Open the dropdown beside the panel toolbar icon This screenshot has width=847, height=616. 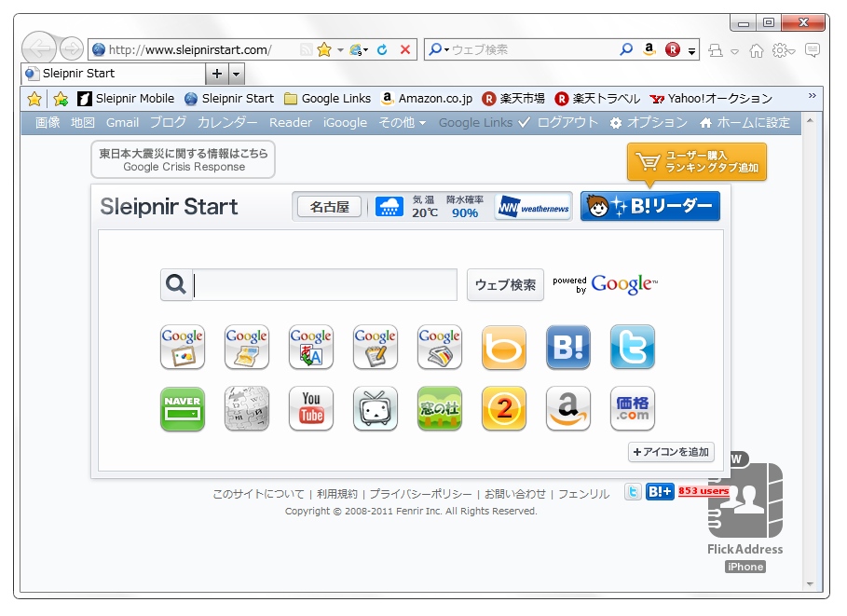(x=734, y=51)
